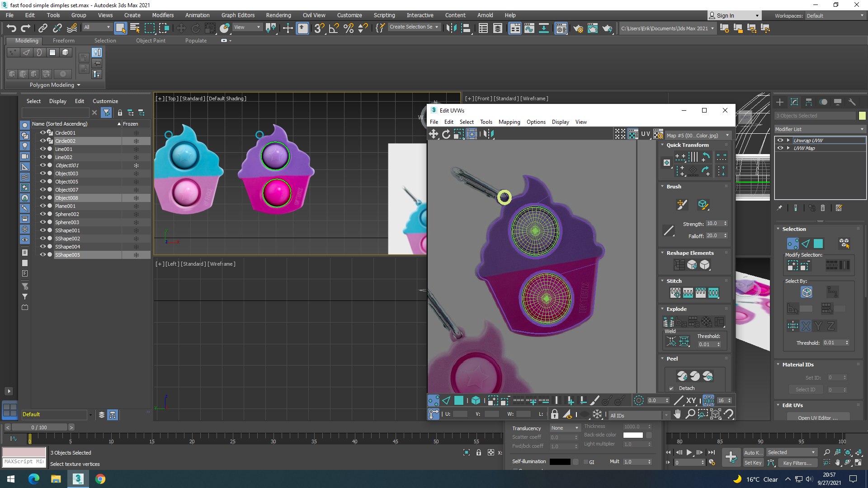Click the Pan view hand in Edit UVWs

[x=677, y=414]
